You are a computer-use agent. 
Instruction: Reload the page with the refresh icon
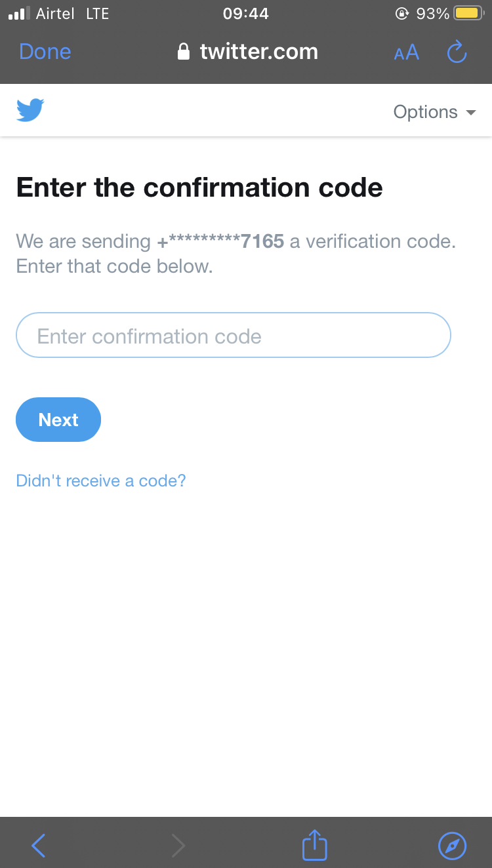click(x=457, y=52)
